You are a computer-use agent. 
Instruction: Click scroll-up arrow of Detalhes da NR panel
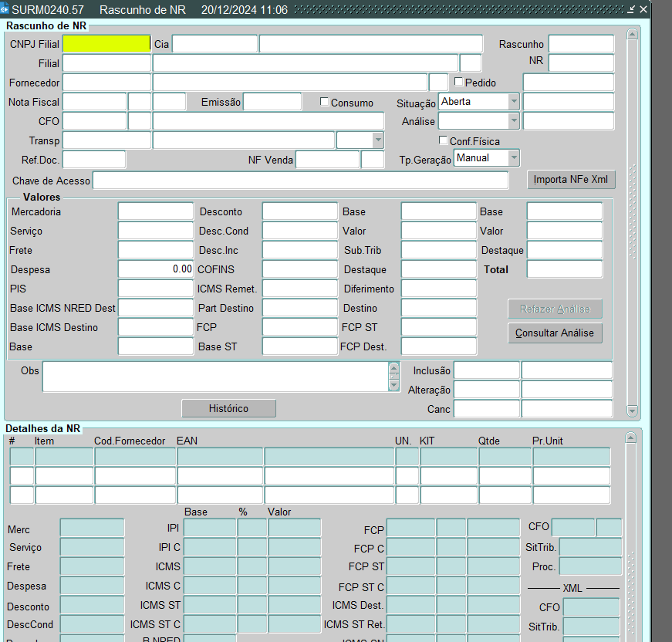click(631, 438)
